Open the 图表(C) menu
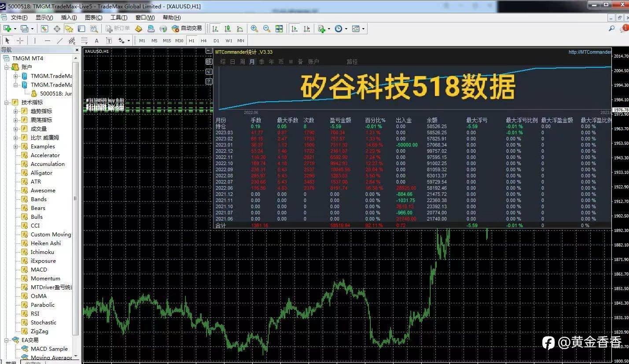 click(93, 18)
